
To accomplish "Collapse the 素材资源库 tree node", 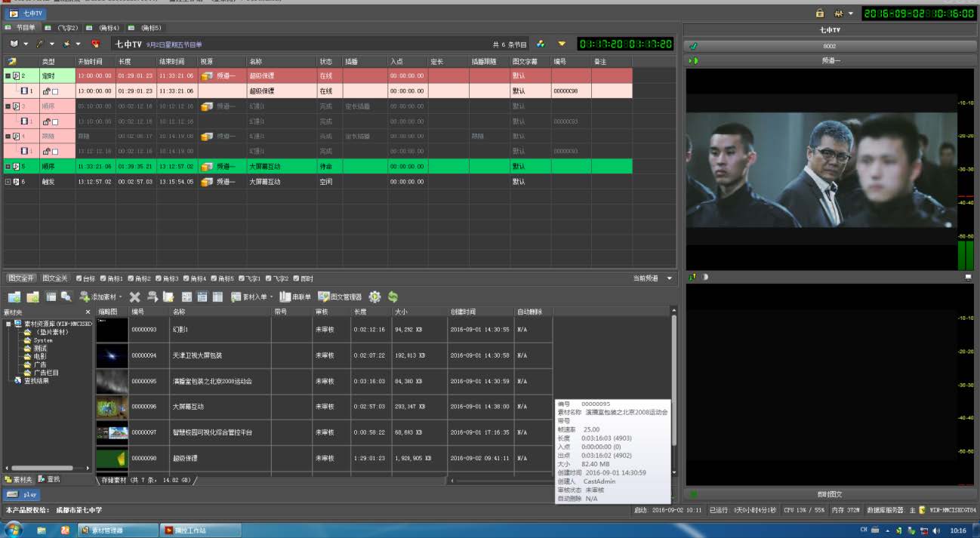I will (x=8, y=324).
